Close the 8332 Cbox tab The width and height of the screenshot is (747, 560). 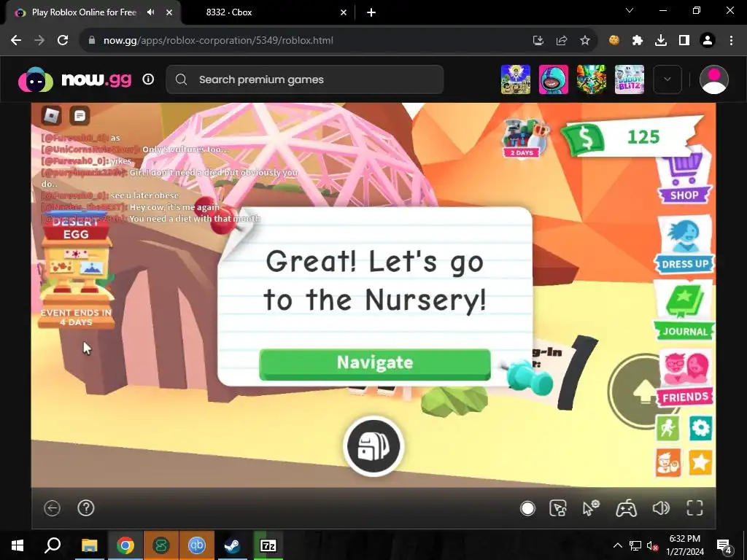click(x=344, y=12)
